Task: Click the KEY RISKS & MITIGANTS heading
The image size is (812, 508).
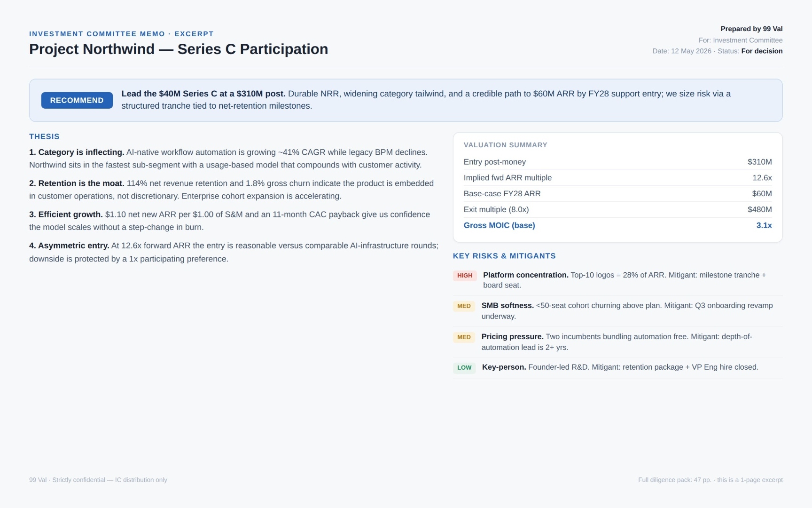Action: (x=504, y=256)
